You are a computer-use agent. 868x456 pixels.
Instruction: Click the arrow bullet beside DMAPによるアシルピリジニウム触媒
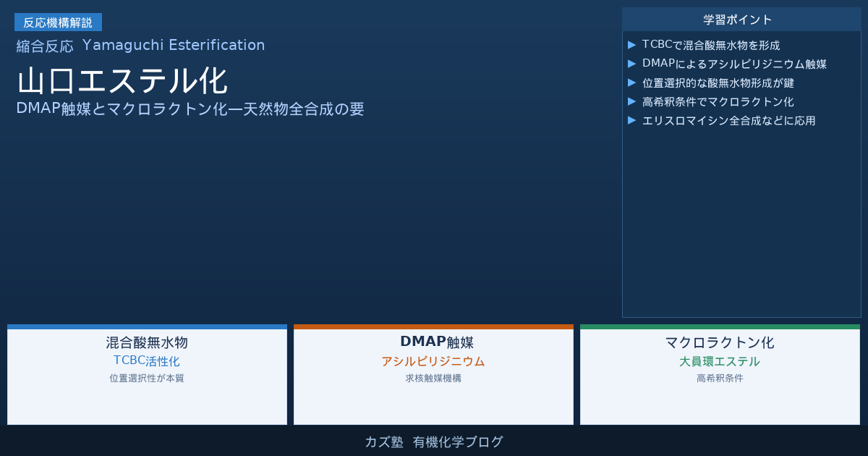click(x=632, y=64)
